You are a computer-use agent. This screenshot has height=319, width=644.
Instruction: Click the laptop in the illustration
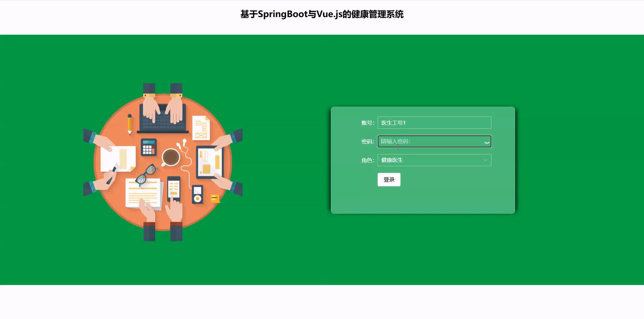(x=163, y=118)
